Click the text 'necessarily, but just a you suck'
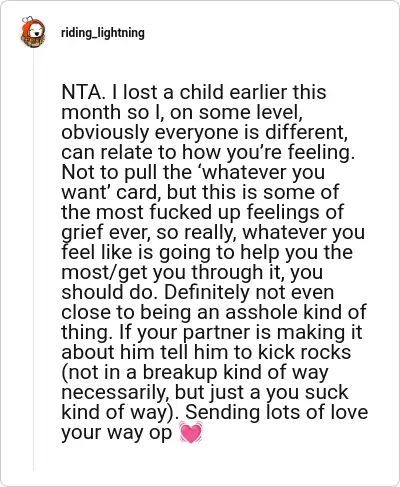Viewport: 400px width, 487px height. (205, 393)
